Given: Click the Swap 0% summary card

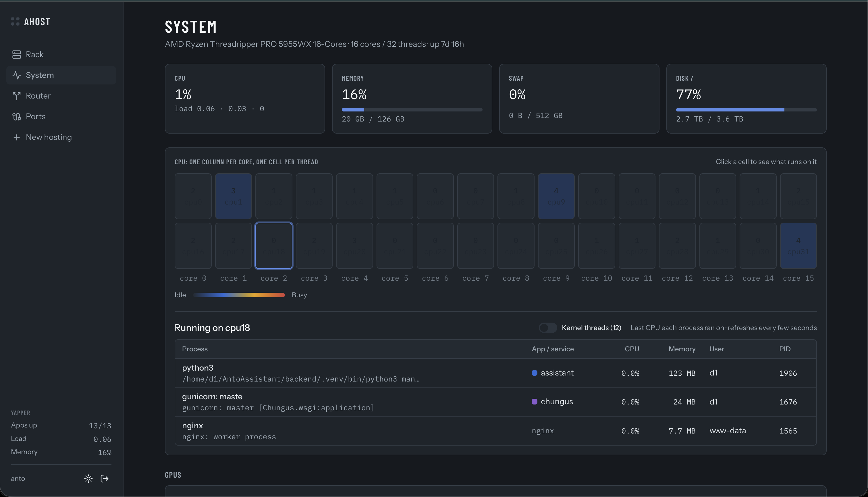Looking at the screenshot, I should coord(579,99).
